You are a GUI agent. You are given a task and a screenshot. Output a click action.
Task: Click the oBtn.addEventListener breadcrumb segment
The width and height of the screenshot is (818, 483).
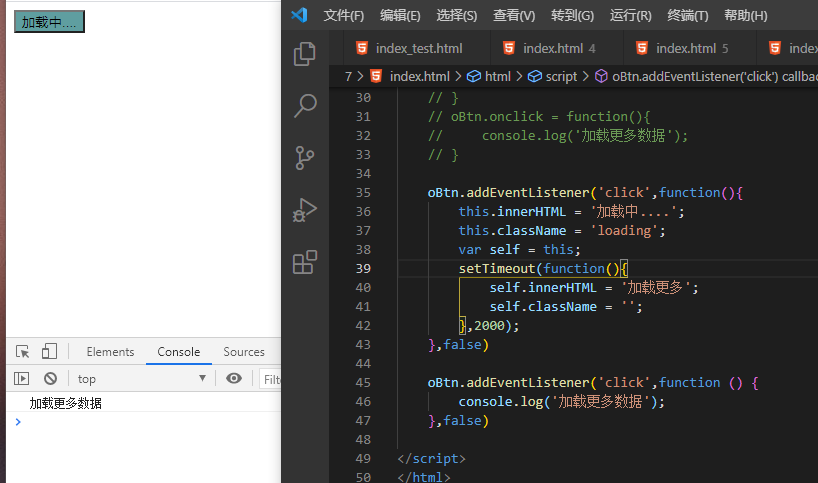(706, 77)
